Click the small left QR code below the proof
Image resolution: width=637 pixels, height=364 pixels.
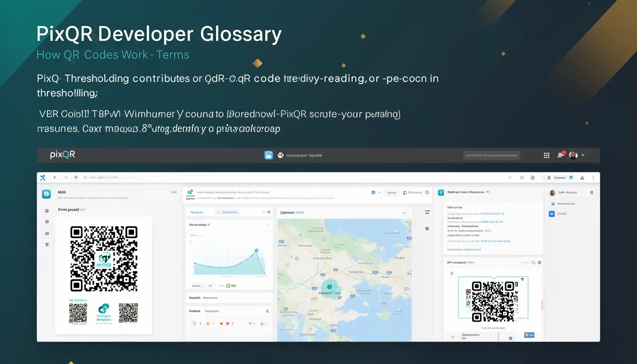78,313
